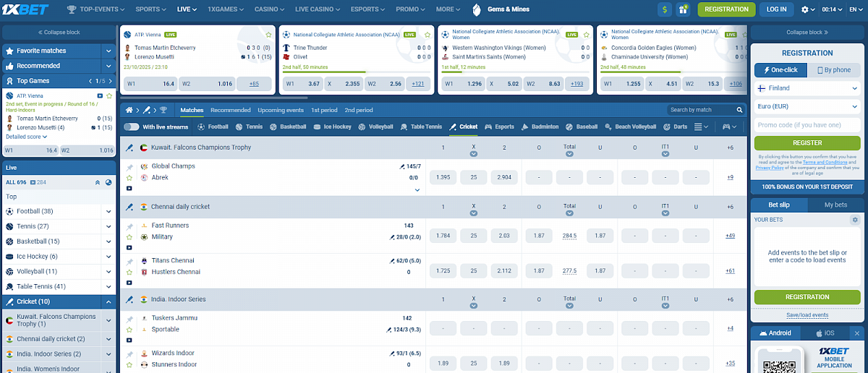
Task: Click the Promo code input field
Action: 807,124
